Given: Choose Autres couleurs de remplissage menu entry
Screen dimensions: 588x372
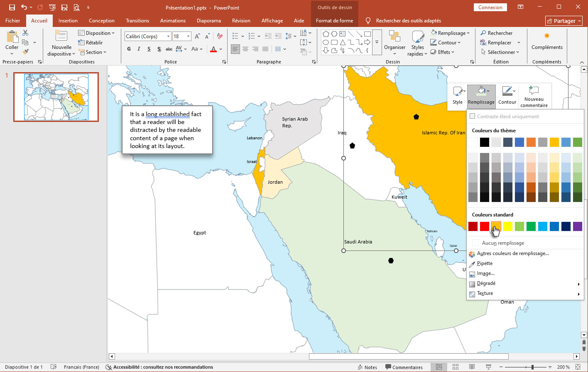Looking at the screenshot, I should (x=512, y=253).
